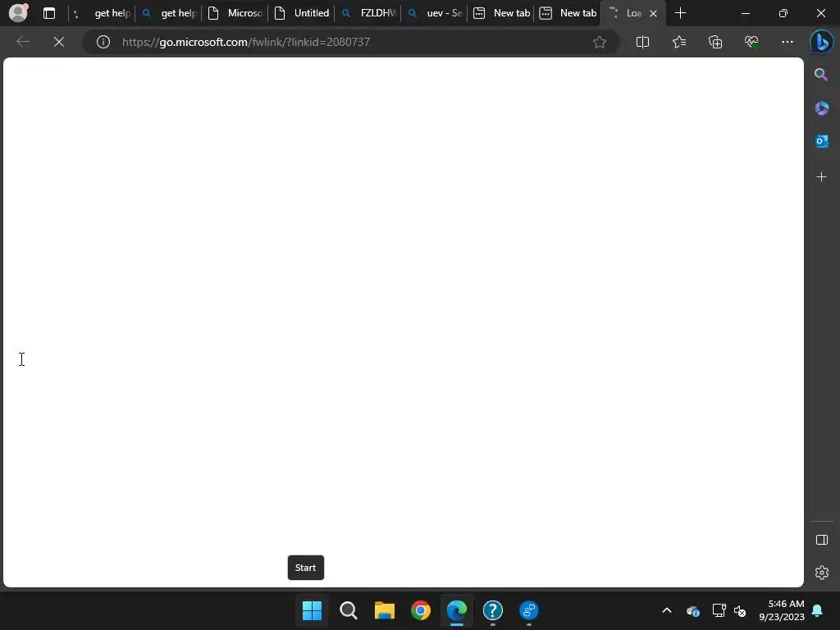Open clock and date 5:46 AM

782,610
